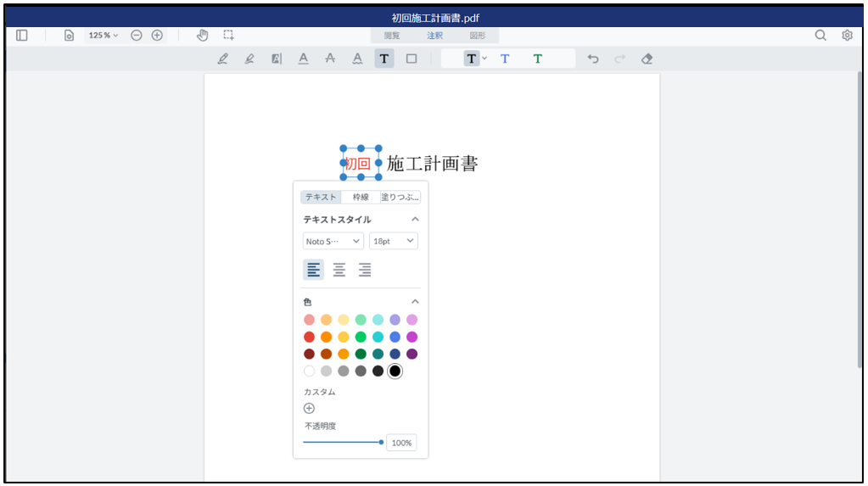Open the テキスト style tab
The image size is (868, 486).
coord(321,197)
